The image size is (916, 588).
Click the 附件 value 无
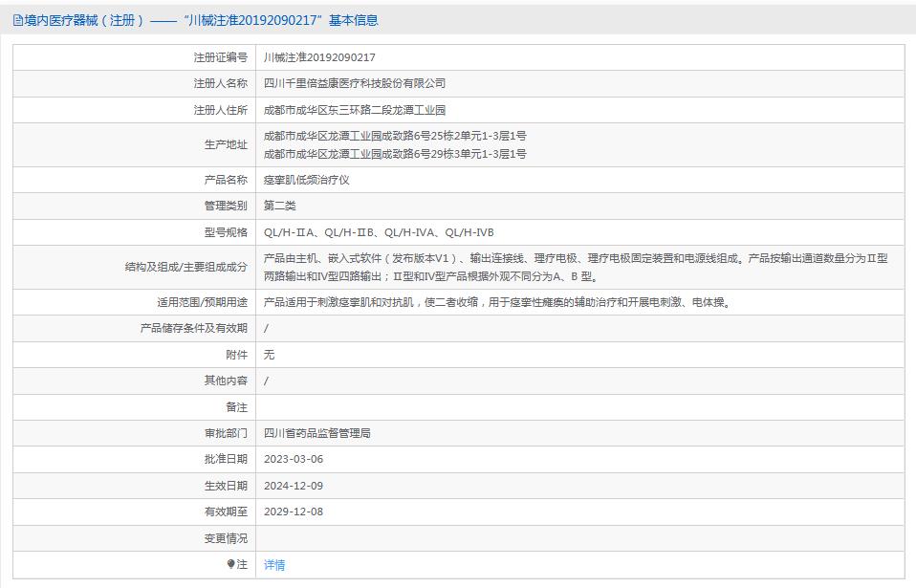[269, 354]
